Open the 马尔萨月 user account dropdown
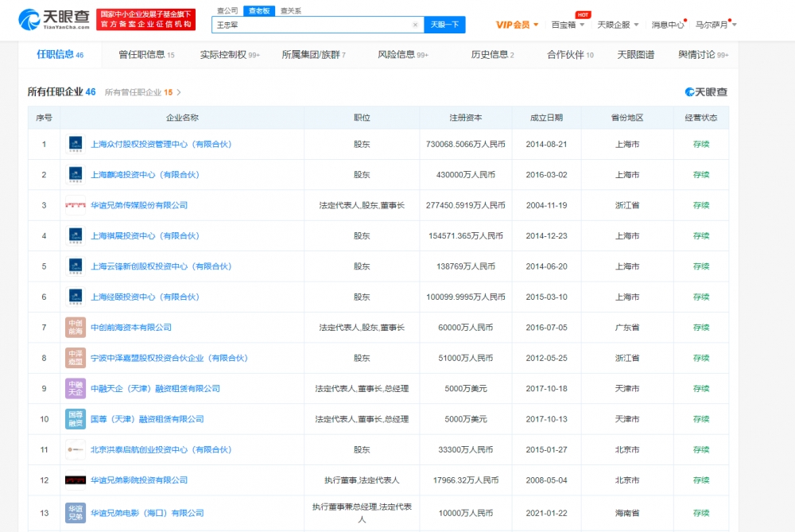Viewport: 795px width, 532px height. coord(715,25)
